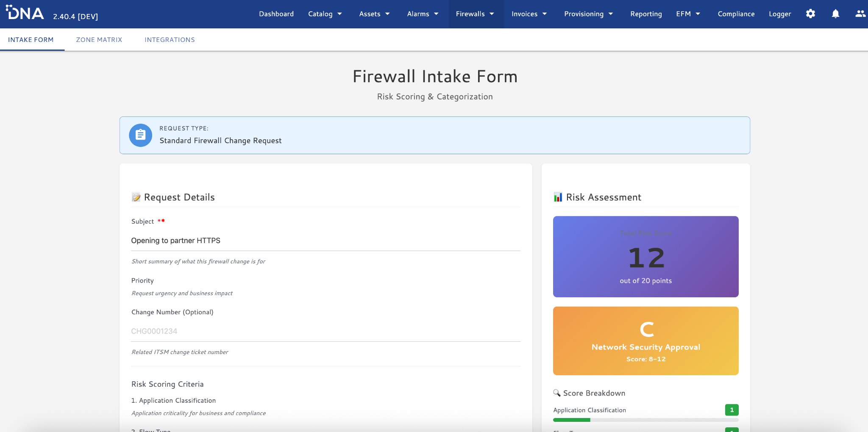Click the DNA logo in header

coord(25,13)
